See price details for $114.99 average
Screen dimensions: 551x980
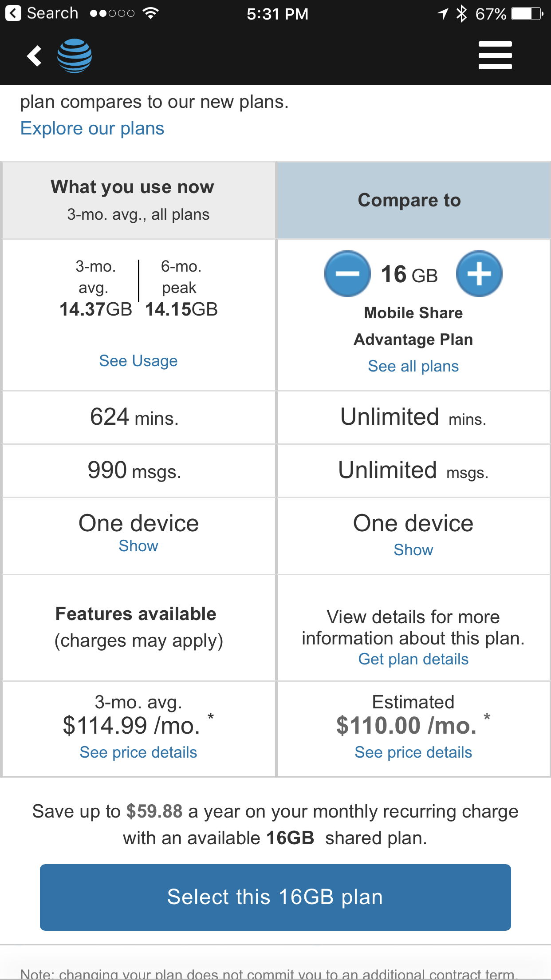click(x=138, y=752)
